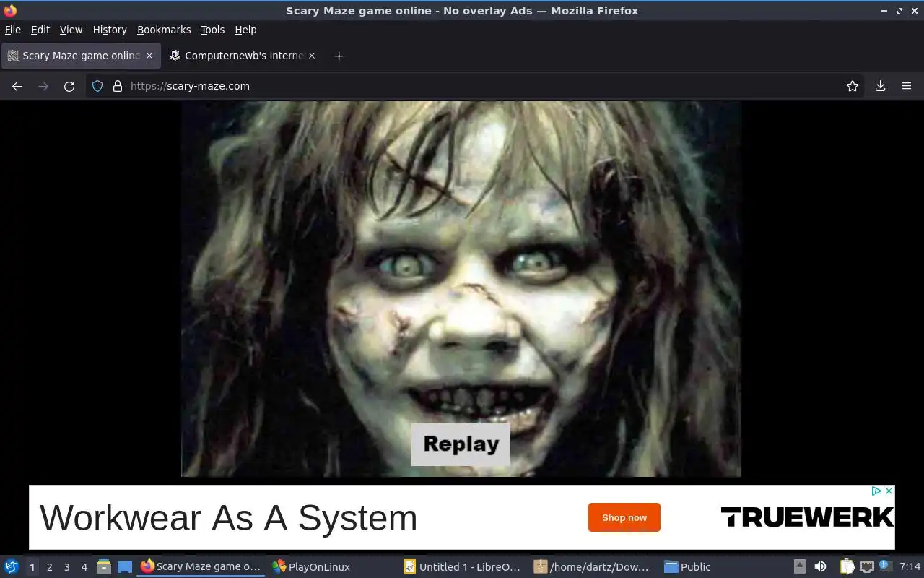
Task: Open the Bookmarks menu
Action: [x=164, y=30]
